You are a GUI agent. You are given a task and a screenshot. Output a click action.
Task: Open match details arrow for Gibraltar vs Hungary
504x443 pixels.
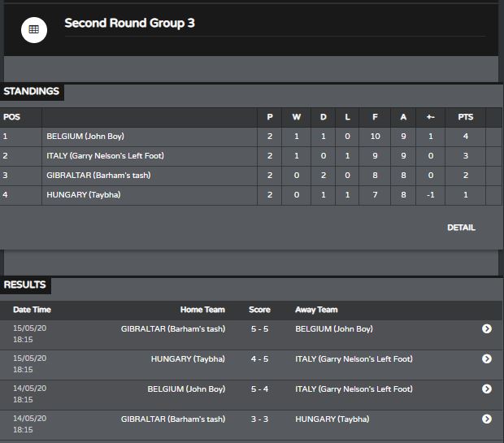[x=487, y=419]
